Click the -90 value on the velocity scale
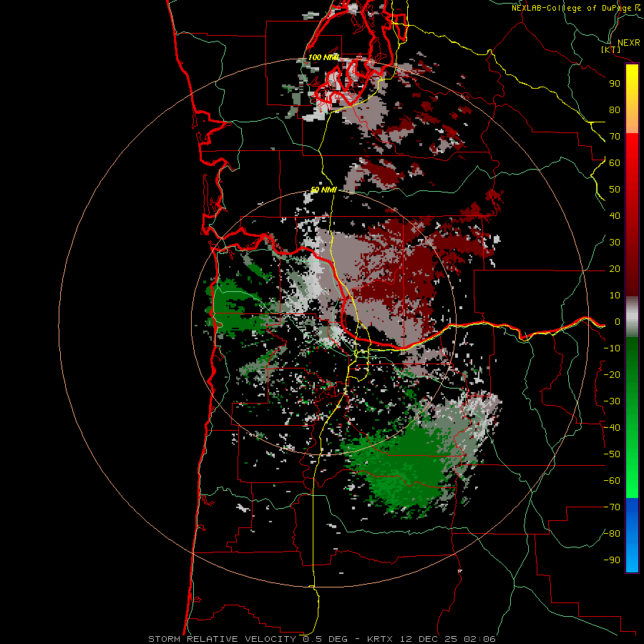Viewport: 644px width, 644px height. (612, 560)
